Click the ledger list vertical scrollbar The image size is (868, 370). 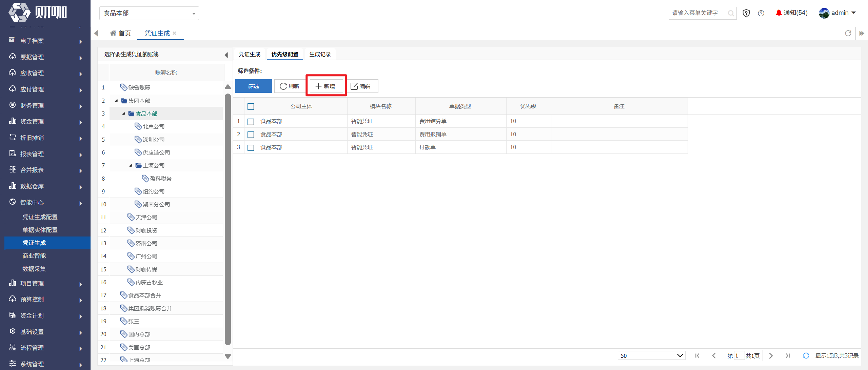pos(228,220)
